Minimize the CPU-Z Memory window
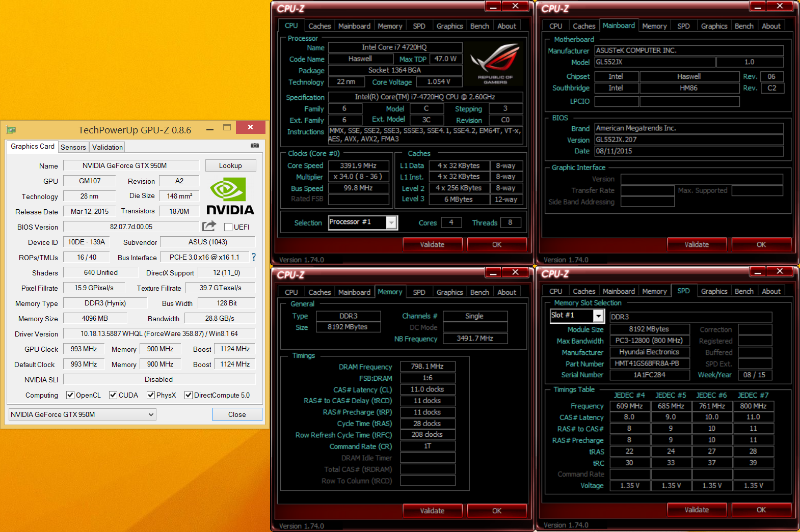 (493, 272)
